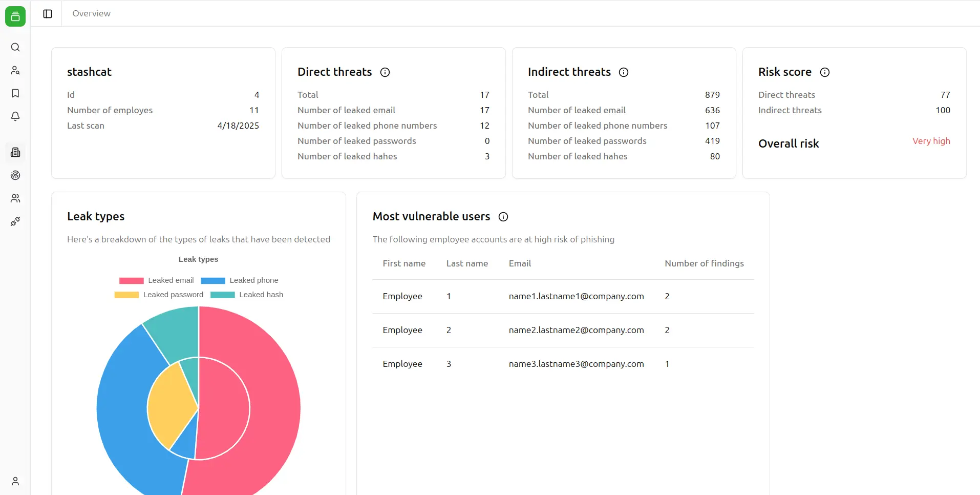Show info for Most vulnerable users
980x495 pixels.
click(503, 217)
